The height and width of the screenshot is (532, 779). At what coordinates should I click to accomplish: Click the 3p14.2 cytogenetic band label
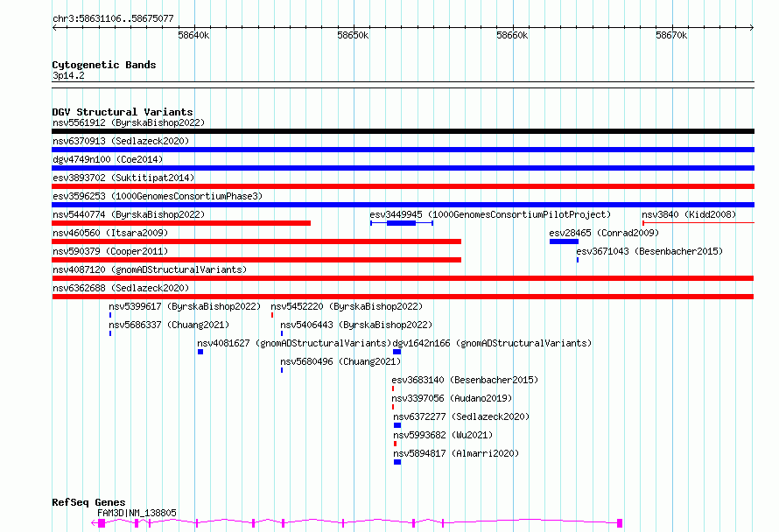click(x=68, y=76)
